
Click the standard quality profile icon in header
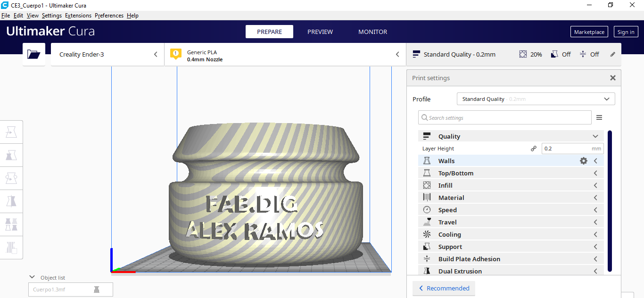416,54
